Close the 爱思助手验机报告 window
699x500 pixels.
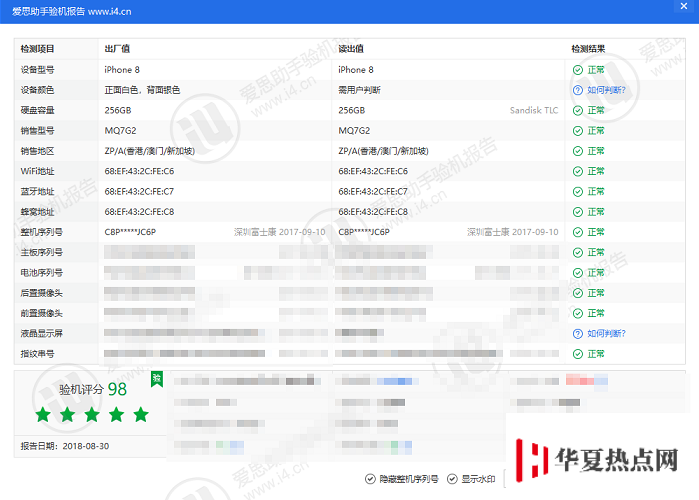click(684, 6)
